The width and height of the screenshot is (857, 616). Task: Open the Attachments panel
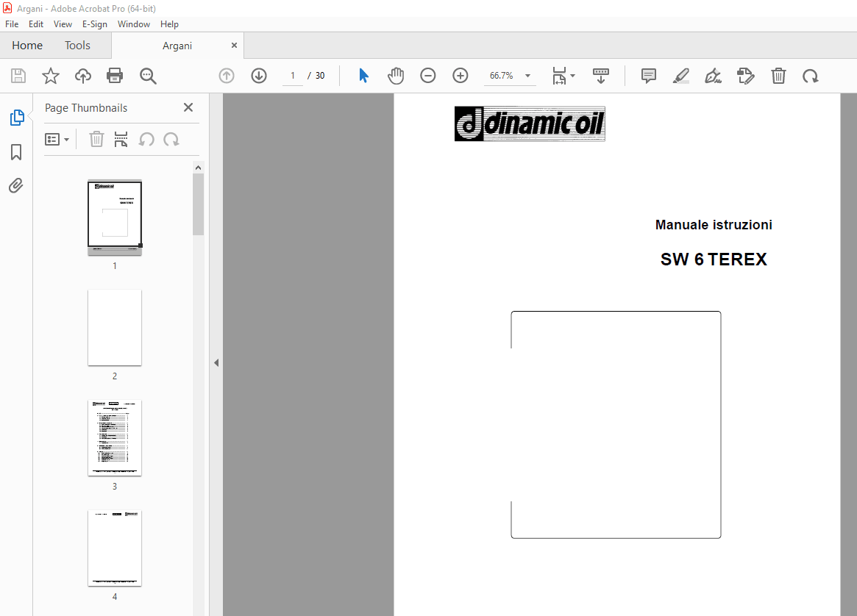(x=15, y=185)
